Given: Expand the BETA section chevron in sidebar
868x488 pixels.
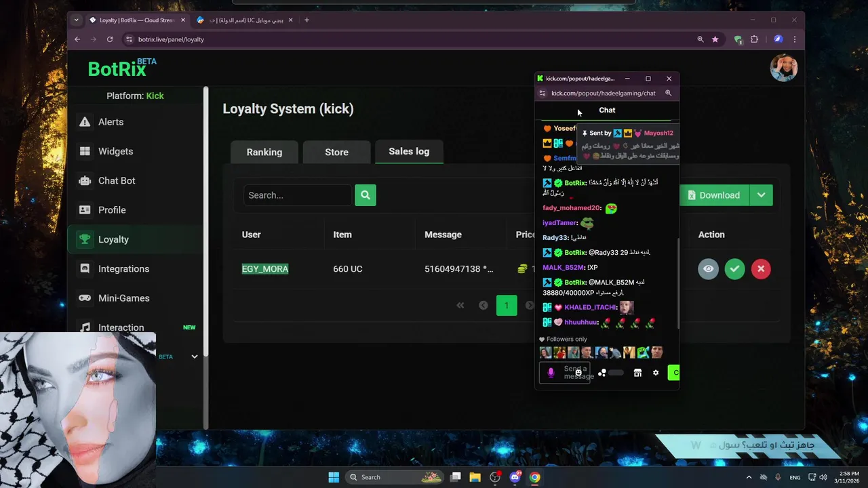Looking at the screenshot, I should coord(194,357).
